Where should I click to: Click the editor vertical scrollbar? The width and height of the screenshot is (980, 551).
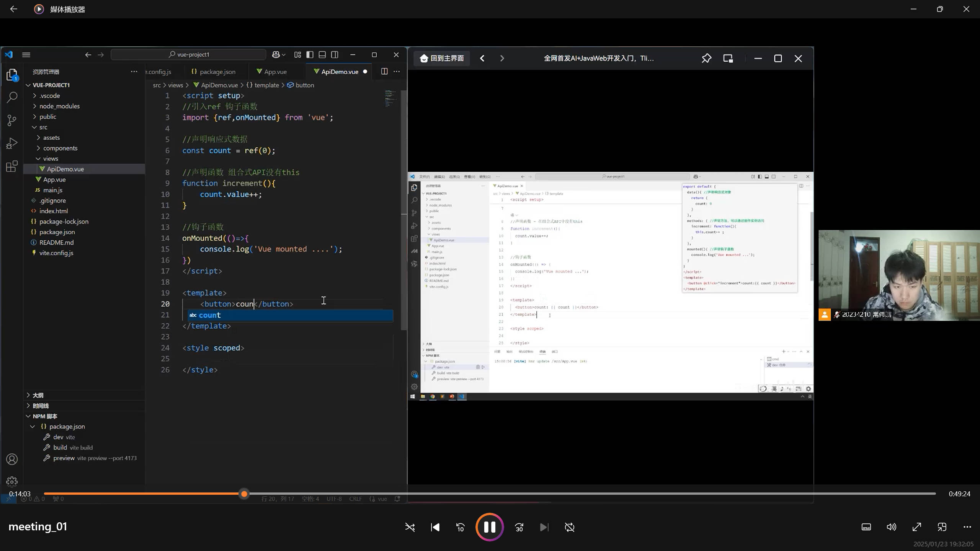click(404, 210)
